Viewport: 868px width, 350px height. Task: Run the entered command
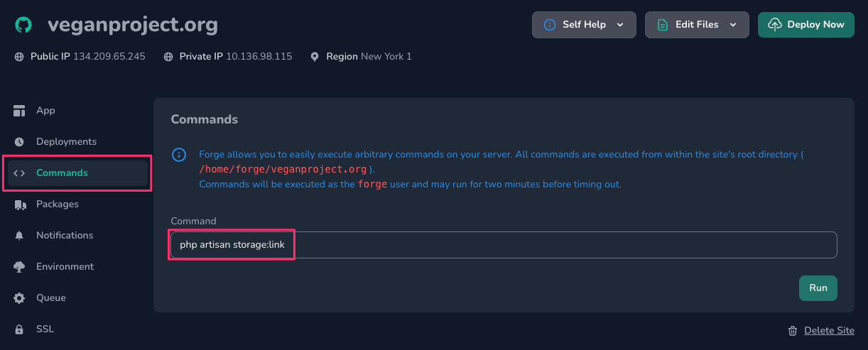[818, 288]
